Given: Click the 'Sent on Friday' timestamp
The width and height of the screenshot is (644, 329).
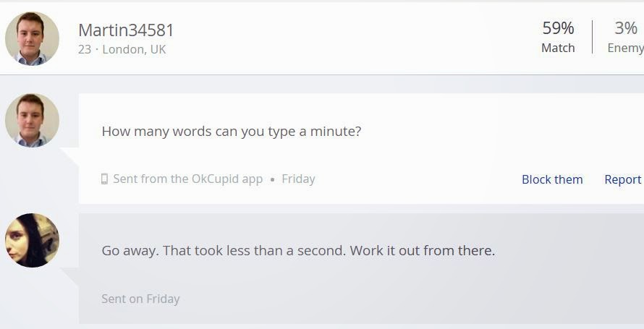Looking at the screenshot, I should [x=140, y=299].
